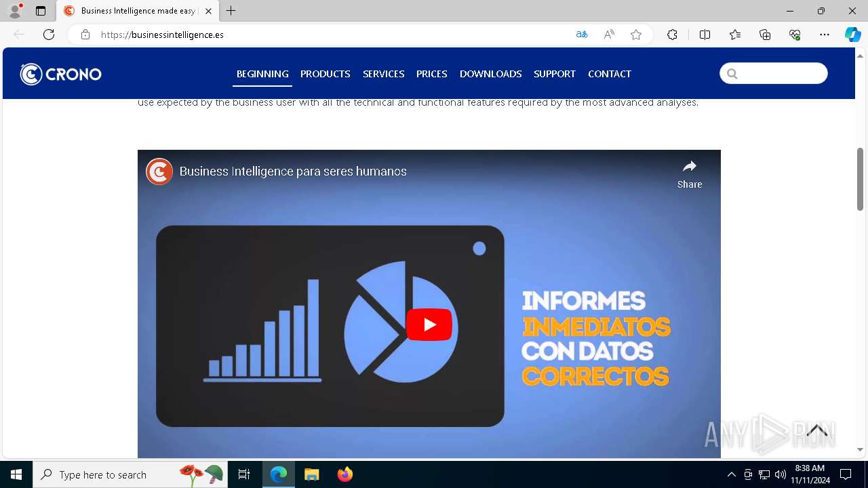Open the notifications action center

(x=846, y=474)
